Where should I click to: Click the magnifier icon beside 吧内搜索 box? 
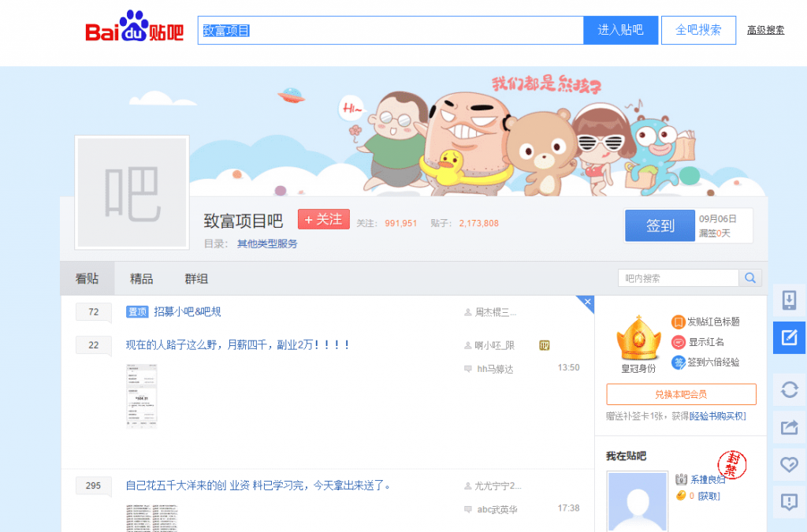pyautogui.click(x=750, y=277)
